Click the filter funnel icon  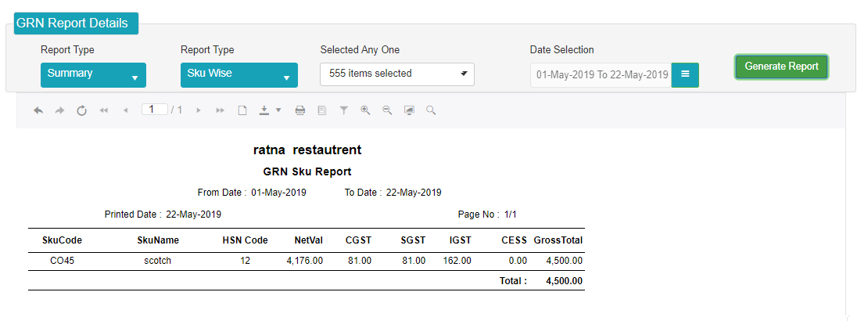pyautogui.click(x=344, y=110)
